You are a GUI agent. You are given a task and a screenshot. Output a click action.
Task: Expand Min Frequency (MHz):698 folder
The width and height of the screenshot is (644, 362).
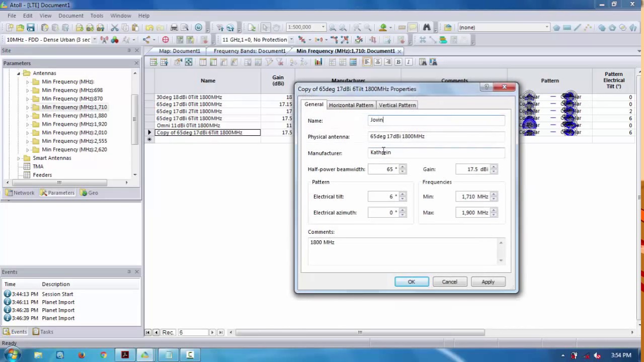tap(28, 90)
